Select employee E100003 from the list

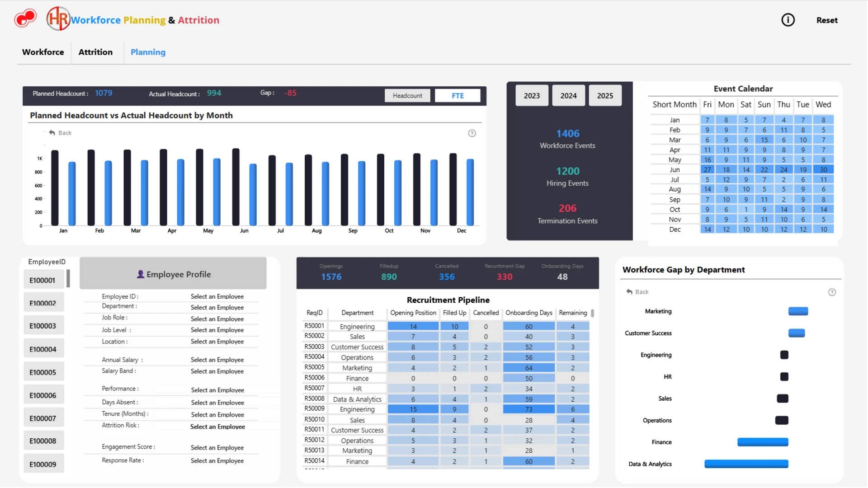tap(43, 326)
